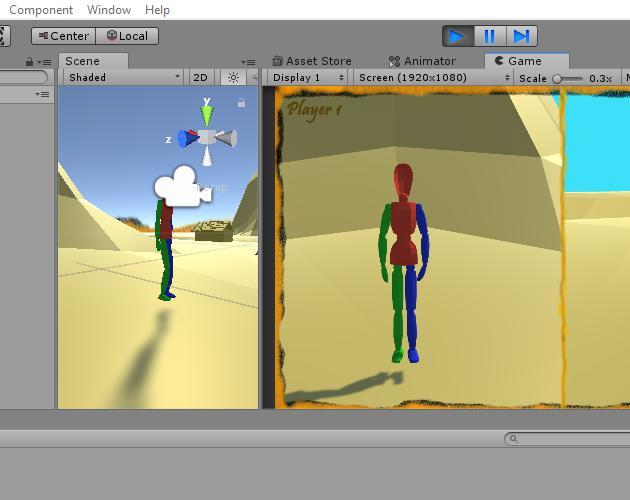Switch to the Asset Store tab
630x500 pixels.
312,61
